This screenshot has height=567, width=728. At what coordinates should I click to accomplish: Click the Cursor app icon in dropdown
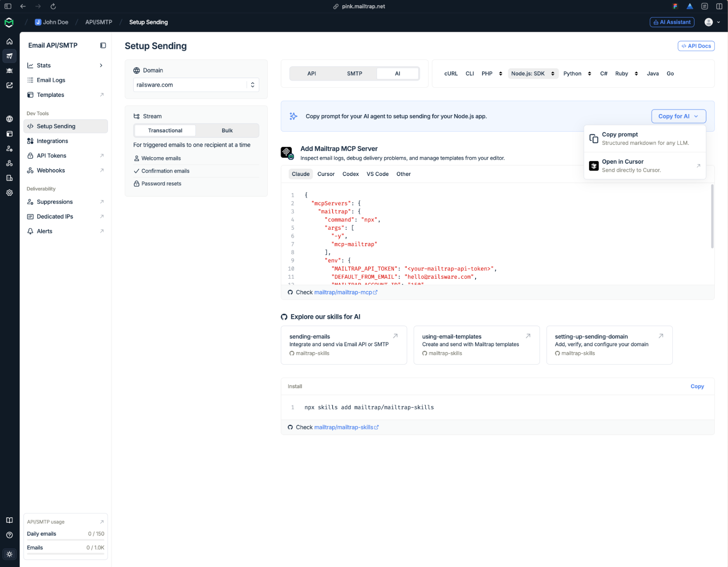click(x=594, y=166)
